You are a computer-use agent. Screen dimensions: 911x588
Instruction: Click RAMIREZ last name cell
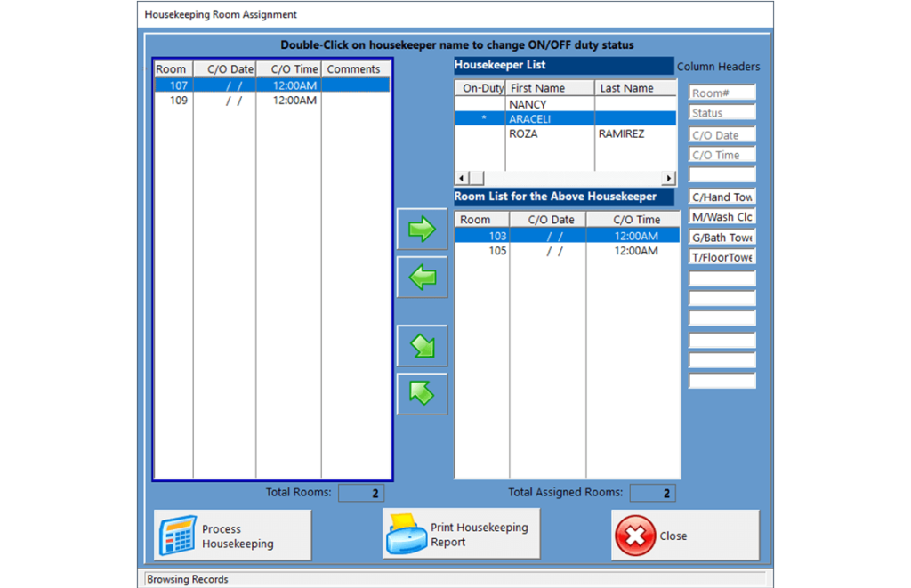[621, 133]
